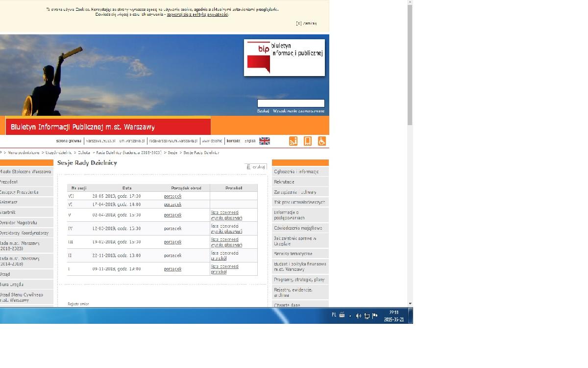
Task: Open the BIP logo banner
Action: 284,57
